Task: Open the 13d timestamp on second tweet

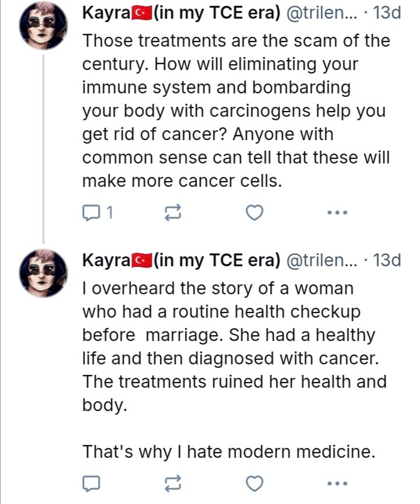Action: (386, 259)
